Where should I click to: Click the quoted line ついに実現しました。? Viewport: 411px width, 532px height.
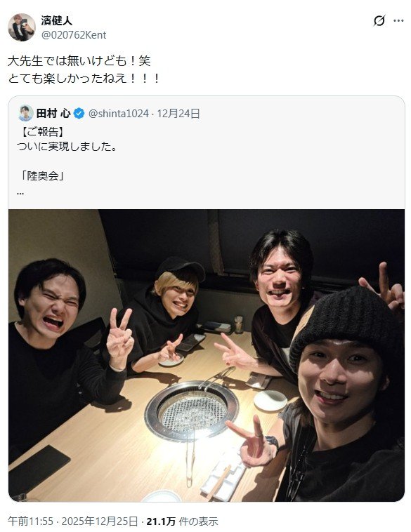click(67, 147)
